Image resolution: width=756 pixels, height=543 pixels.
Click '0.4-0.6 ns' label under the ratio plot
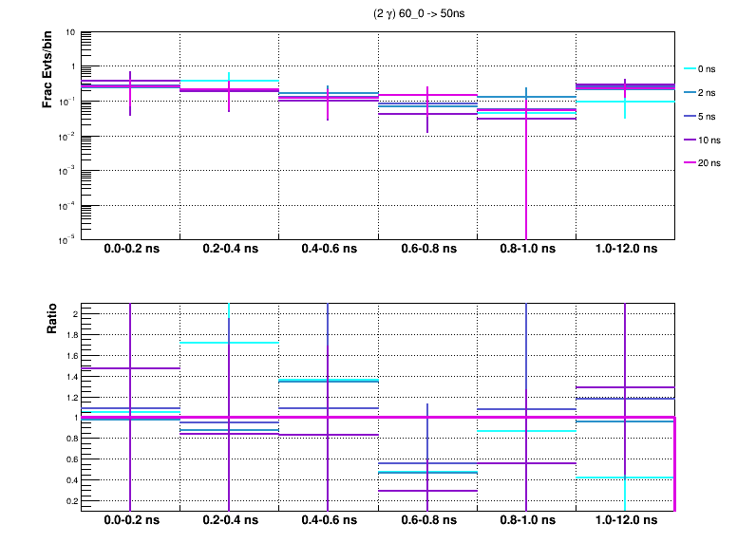[x=328, y=521]
